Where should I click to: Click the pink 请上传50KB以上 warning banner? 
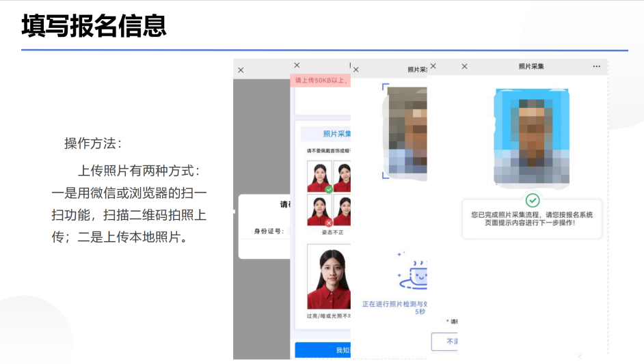pos(321,81)
